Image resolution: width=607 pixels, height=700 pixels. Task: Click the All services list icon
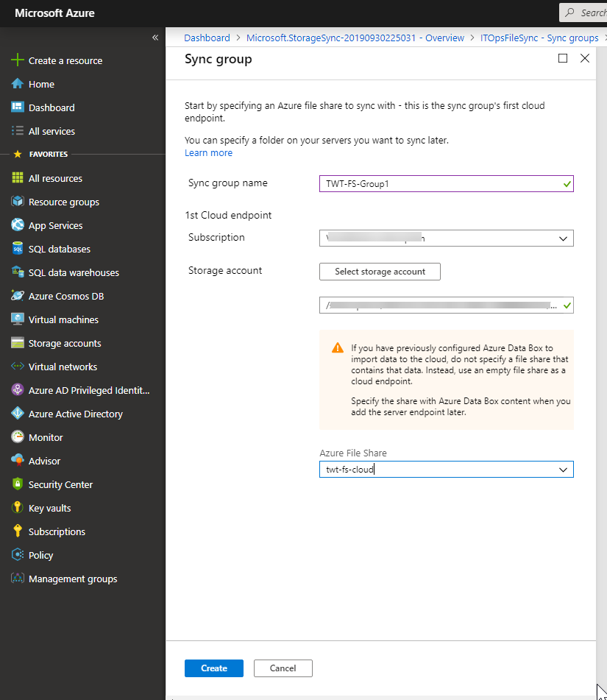point(18,130)
